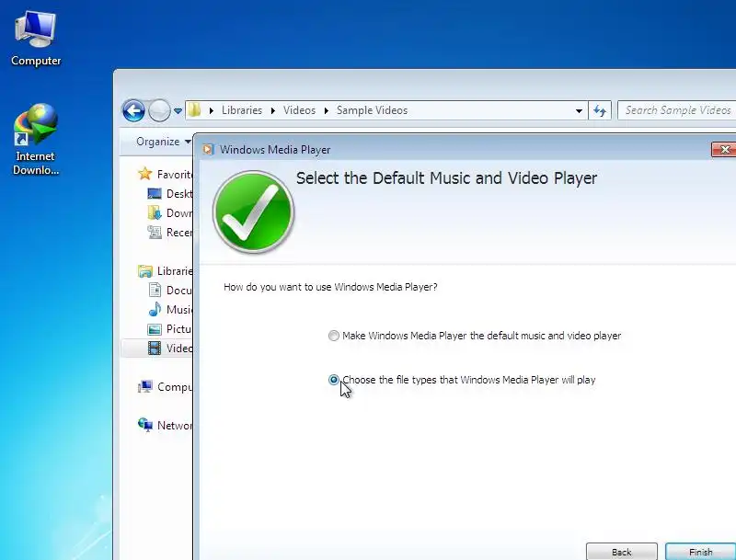736x560 pixels.
Task: Refresh the Sample Videos folder
Action: click(x=600, y=110)
